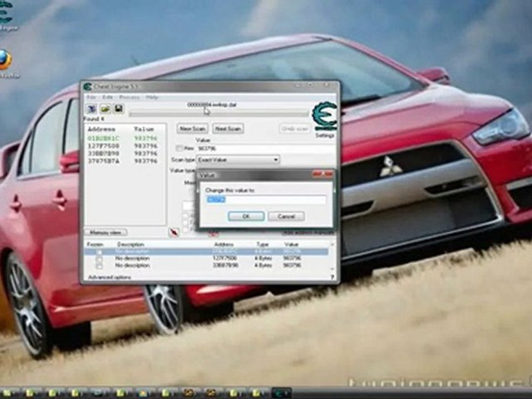Click the Type column header
The image size is (532, 399).
(x=263, y=244)
